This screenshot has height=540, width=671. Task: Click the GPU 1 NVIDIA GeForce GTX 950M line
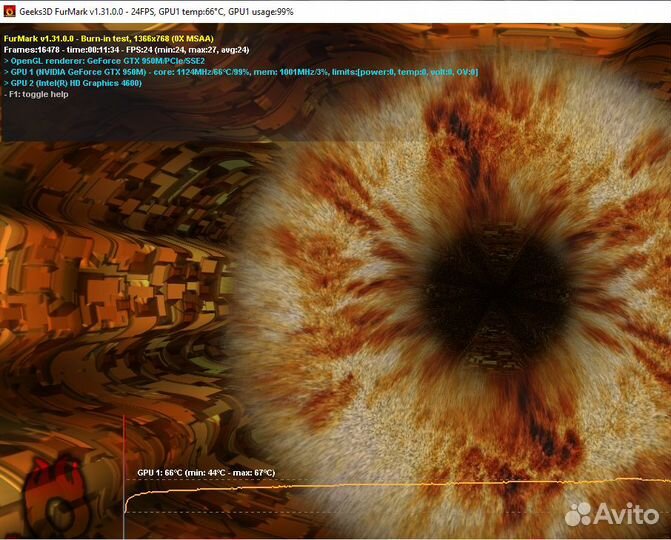tap(240, 72)
